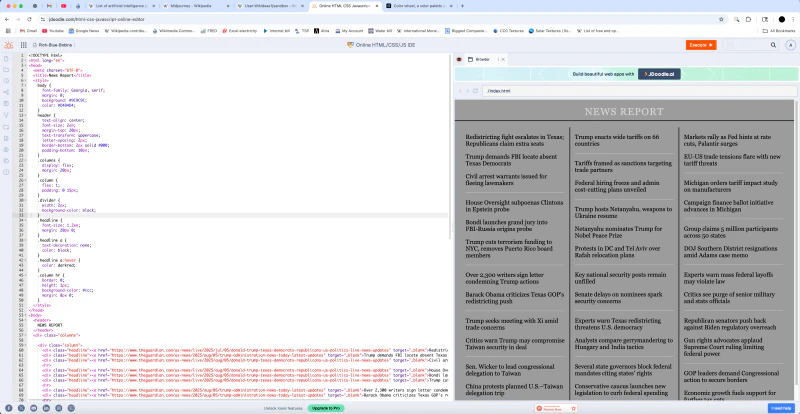This screenshot has width=800, height=414.
Task: Click the ./index.html address field in preview
Action: pyautogui.click(x=639, y=91)
